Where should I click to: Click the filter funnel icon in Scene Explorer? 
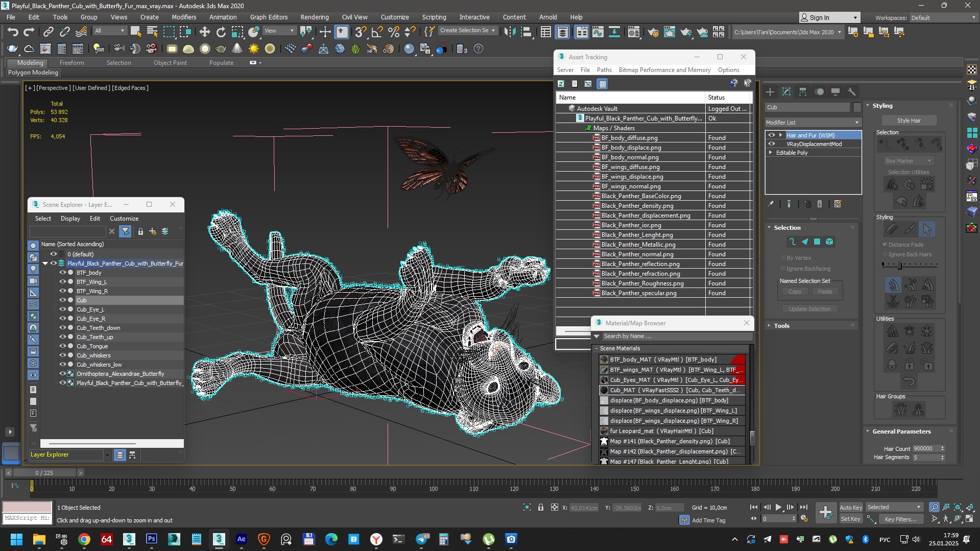coord(125,231)
